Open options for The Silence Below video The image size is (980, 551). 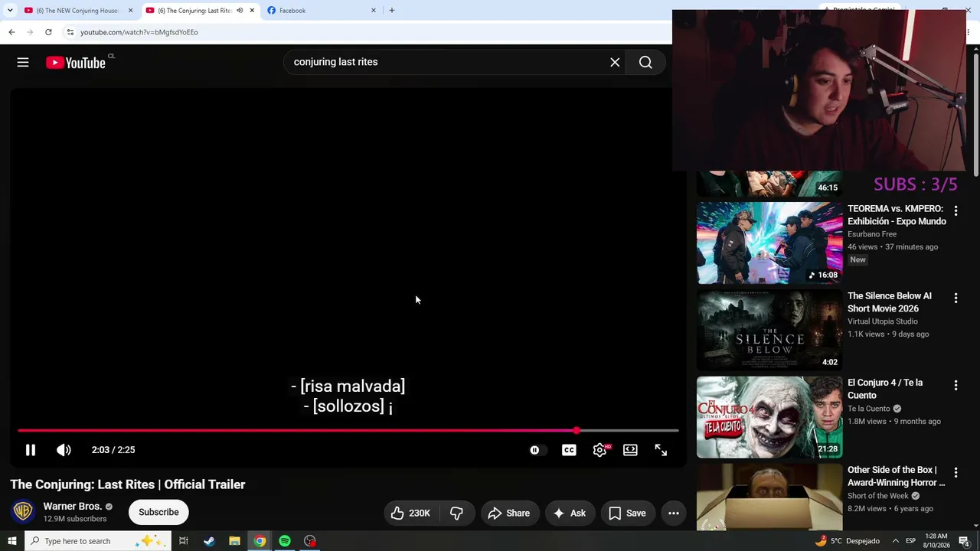[x=955, y=298]
